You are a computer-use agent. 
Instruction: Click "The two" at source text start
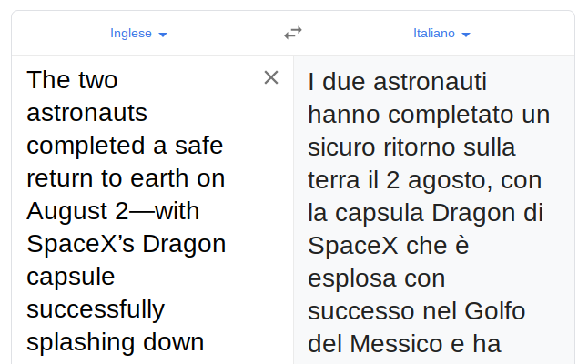coord(72,80)
